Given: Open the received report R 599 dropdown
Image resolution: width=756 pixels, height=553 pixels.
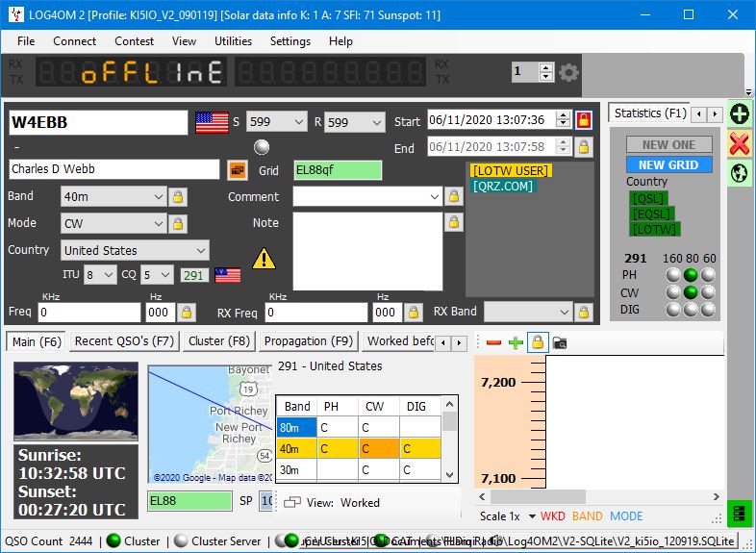Looking at the screenshot, I should point(377,122).
